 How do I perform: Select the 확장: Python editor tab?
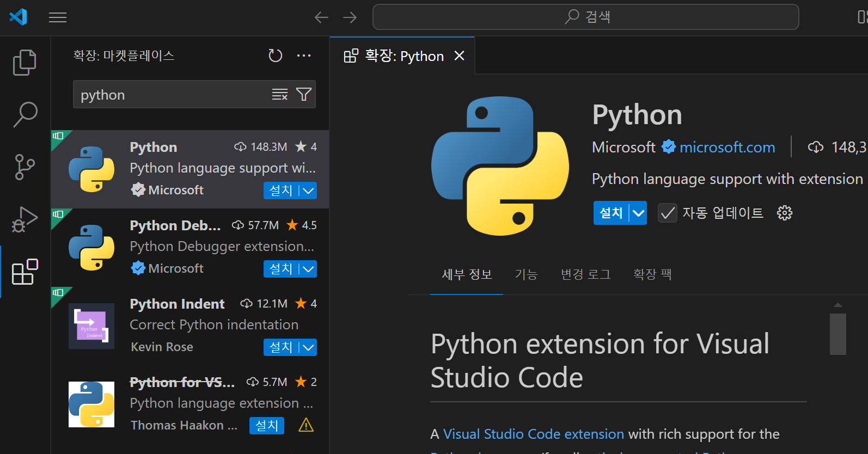pyautogui.click(x=402, y=56)
